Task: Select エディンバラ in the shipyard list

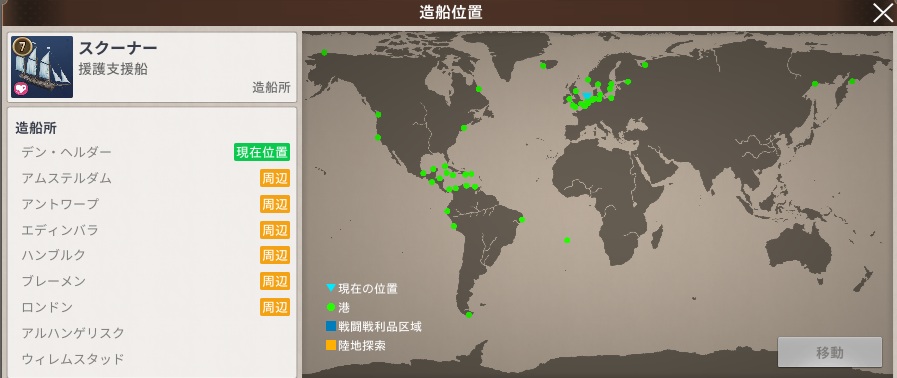Action: (152, 230)
